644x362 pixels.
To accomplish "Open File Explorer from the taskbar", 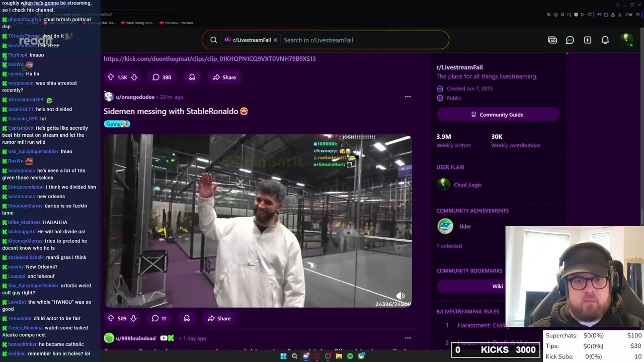I will [339, 356].
